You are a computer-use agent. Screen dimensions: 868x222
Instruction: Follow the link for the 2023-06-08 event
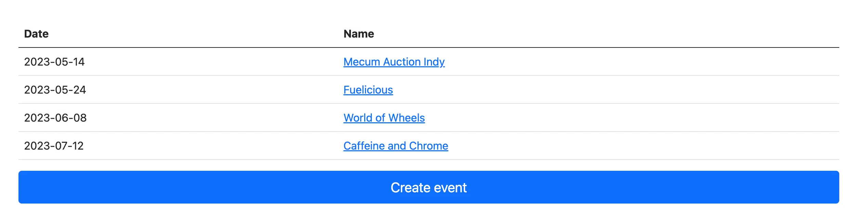384,118
